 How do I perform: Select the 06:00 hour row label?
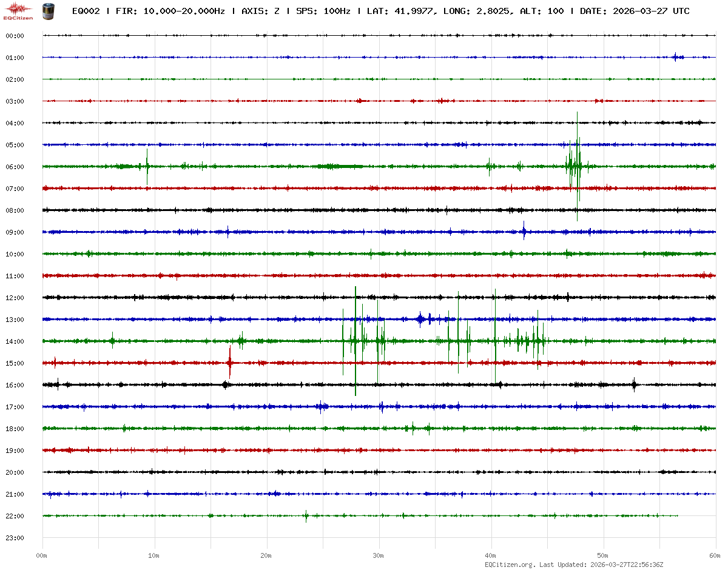point(15,167)
